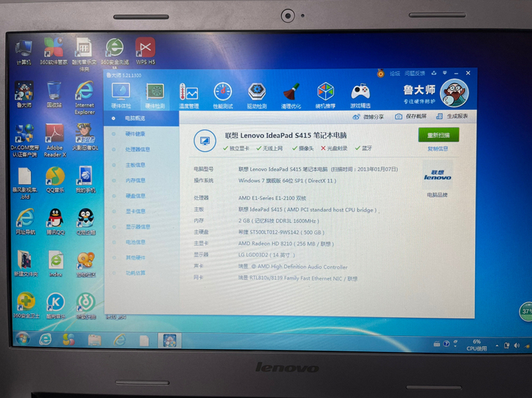Click the green 重新扫描 rescan button

point(438,135)
